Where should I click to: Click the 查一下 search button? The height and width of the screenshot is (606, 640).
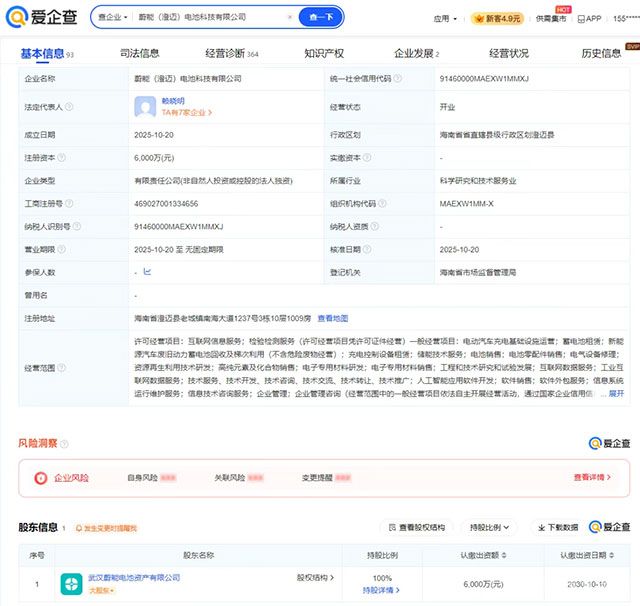(x=321, y=18)
